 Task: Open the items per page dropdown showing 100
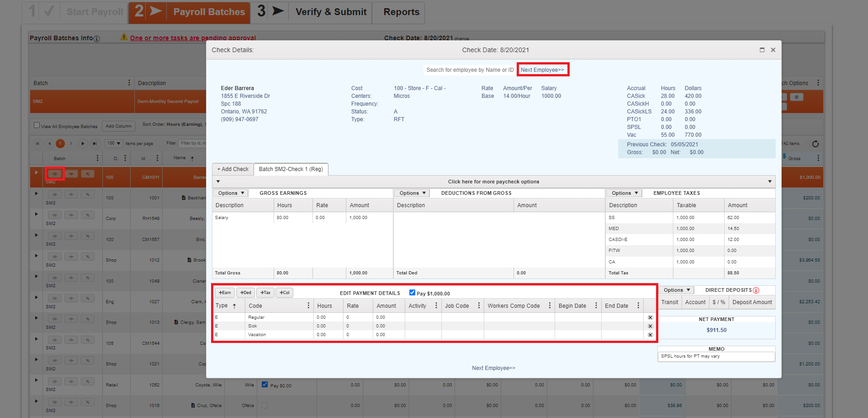coord(113,143)
